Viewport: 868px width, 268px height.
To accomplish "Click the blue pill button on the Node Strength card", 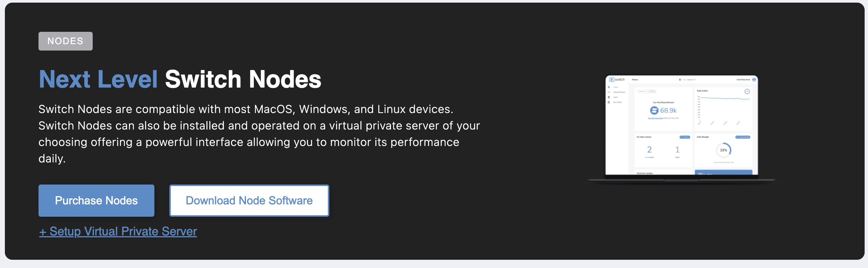I will tap(743, 137).
